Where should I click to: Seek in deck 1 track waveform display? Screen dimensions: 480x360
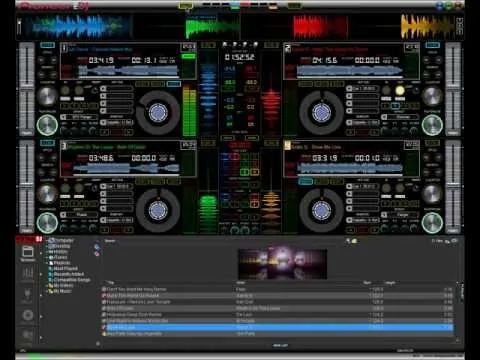(128, 71)
